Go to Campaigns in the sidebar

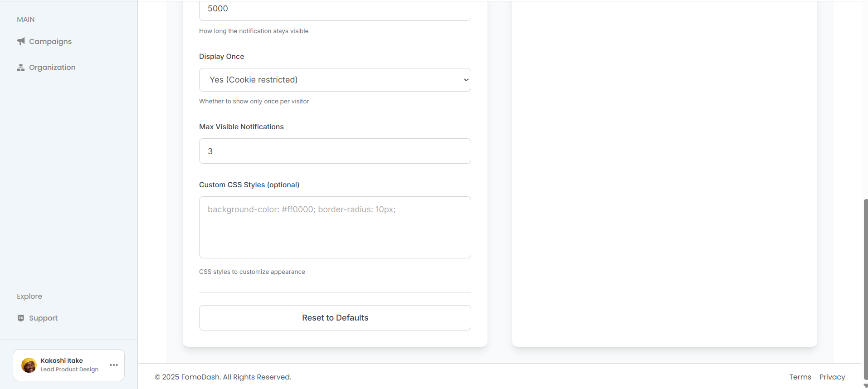tap(50, 41)
